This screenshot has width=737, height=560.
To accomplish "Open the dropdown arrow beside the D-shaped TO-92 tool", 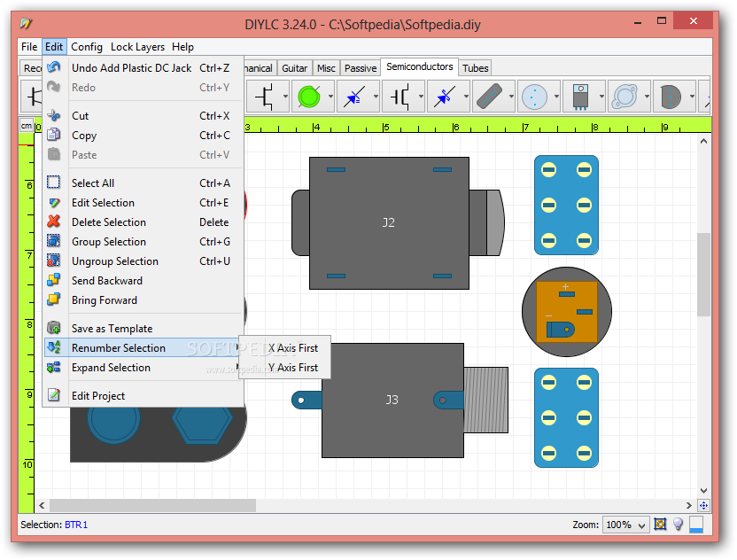I will point(692,97).
